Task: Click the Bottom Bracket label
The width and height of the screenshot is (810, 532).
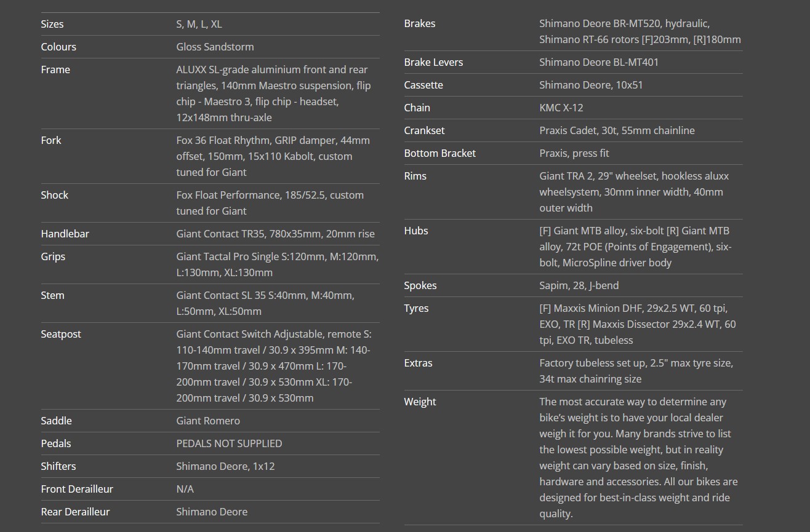Action: (439, 153)
